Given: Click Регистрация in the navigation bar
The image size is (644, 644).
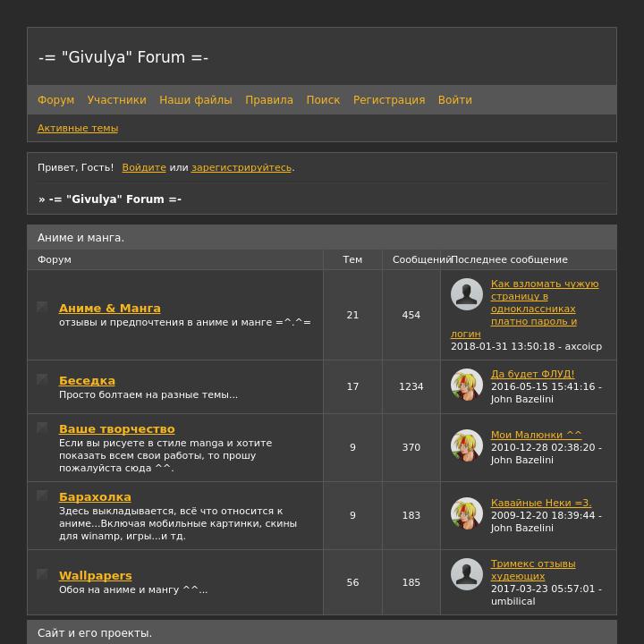Looking at the screenshot, I should (388, 100).
